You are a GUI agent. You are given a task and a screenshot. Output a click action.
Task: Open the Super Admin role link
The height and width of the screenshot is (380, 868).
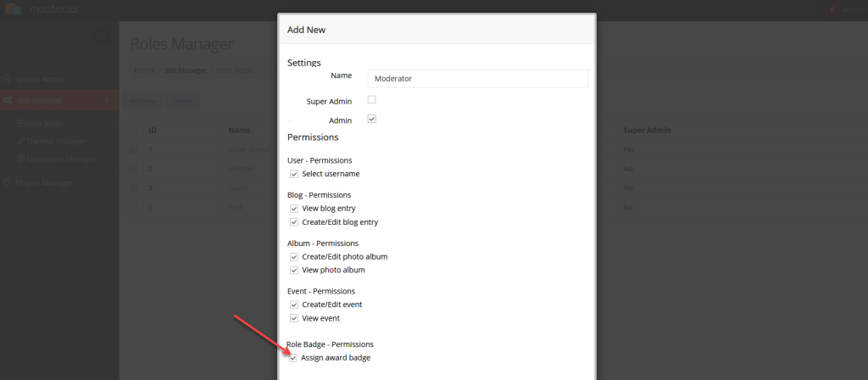point(248,149)
